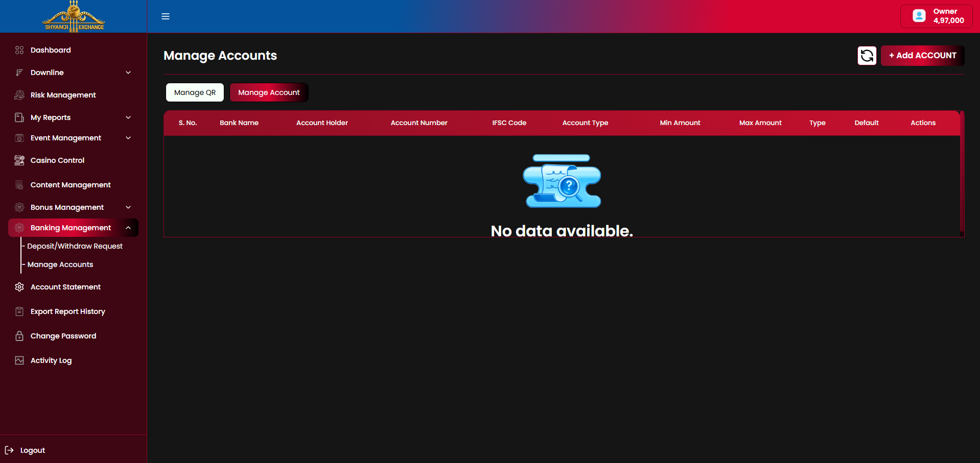Image resolution: width=980 pixels, height=463 pixels.
Task: Open Change Password label
Action: [x=63, y=336]
